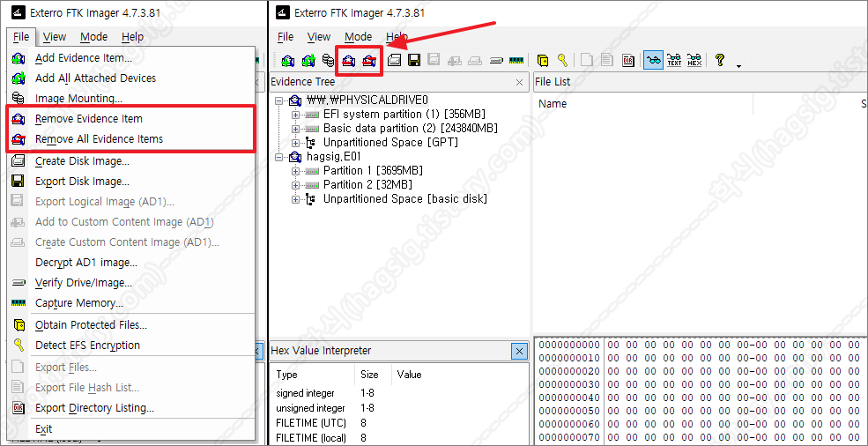
Task: Expand Unpartitioned Space [basic disk] node
Action: click(x=295, y=199)
